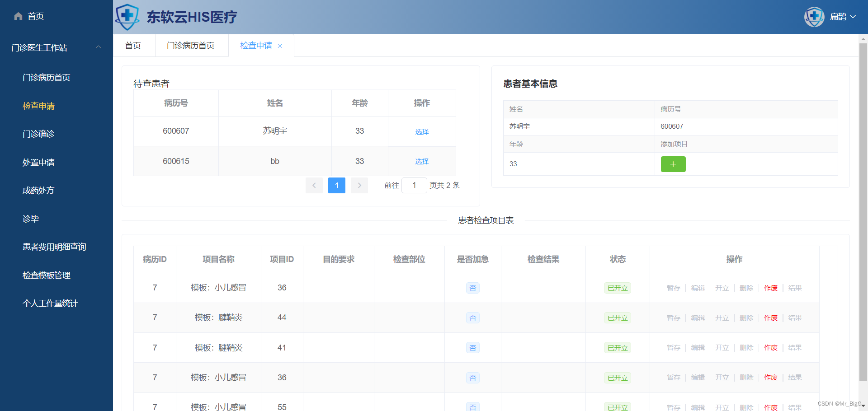Open 诊毕 in the sidebar

pyautogui.click(x=31, y=219)
